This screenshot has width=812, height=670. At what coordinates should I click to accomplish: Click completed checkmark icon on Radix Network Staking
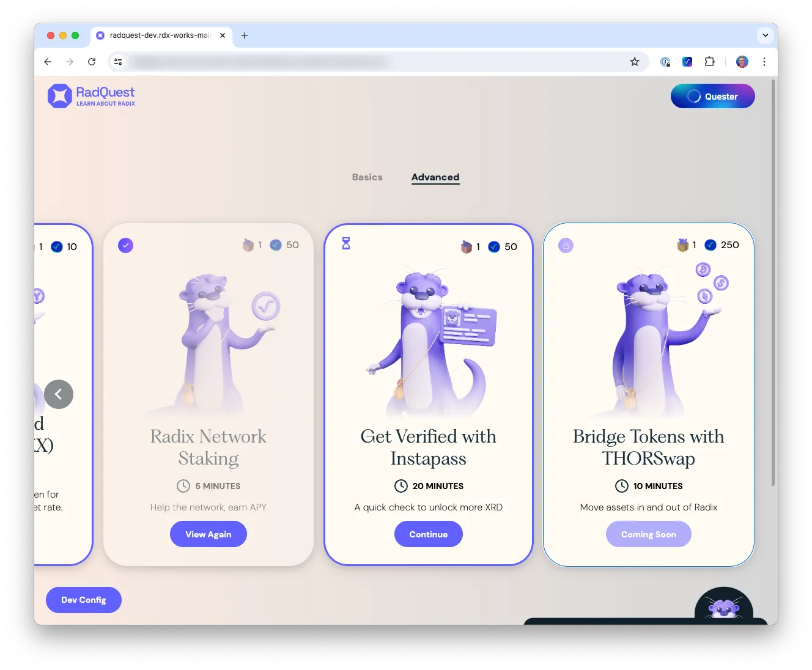[125, 246]
